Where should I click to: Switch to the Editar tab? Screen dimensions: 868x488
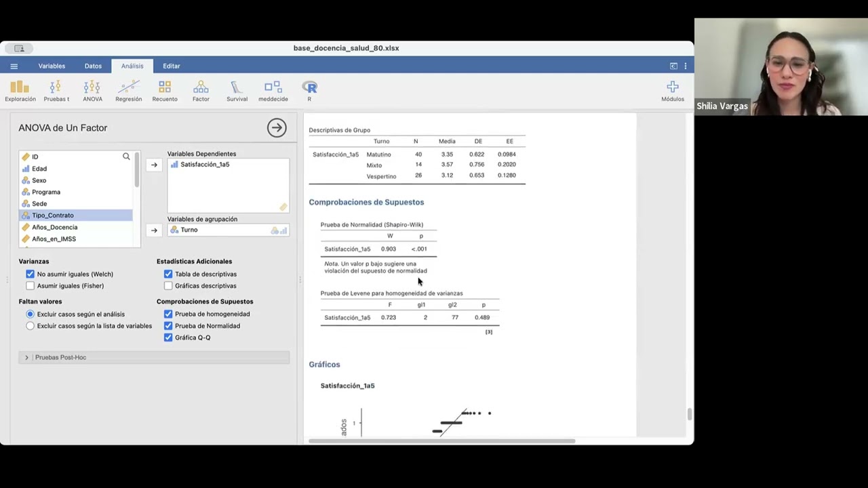tap(172, 66)
